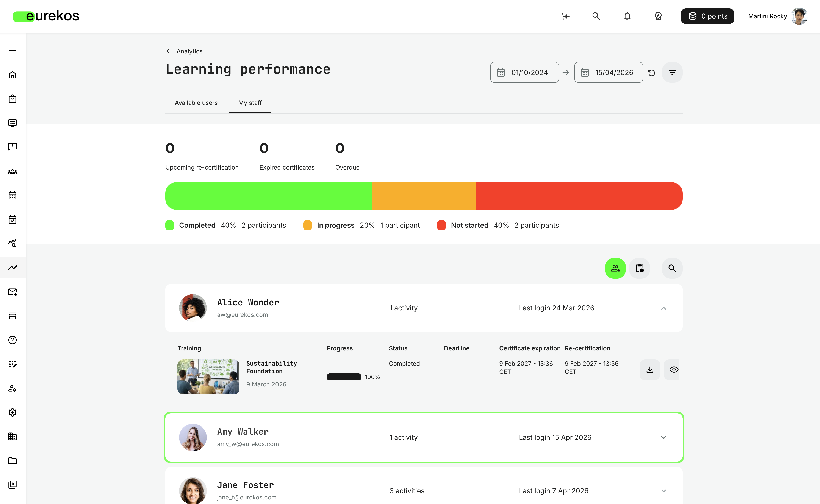Viewport: 820px width, 504px height.
Task: Open the chart search sidebar icon
Action: coord(12,243)
